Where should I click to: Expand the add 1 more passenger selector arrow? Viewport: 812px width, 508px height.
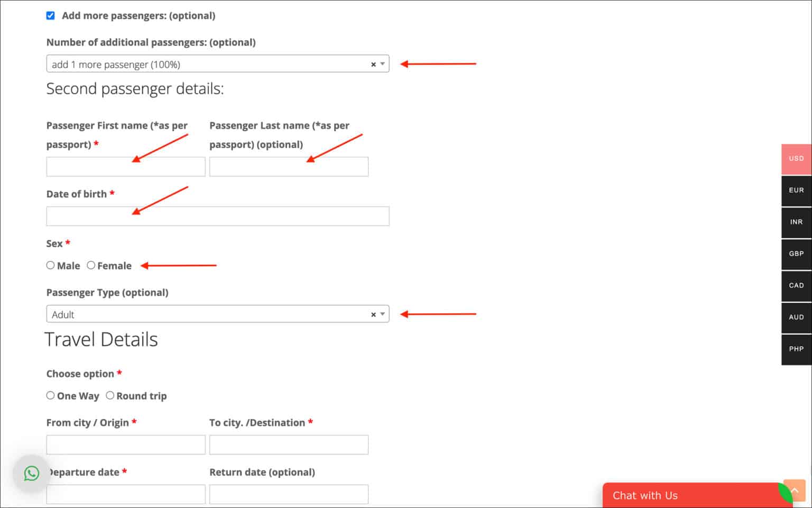pyautogui.click(x=382, y=64)
